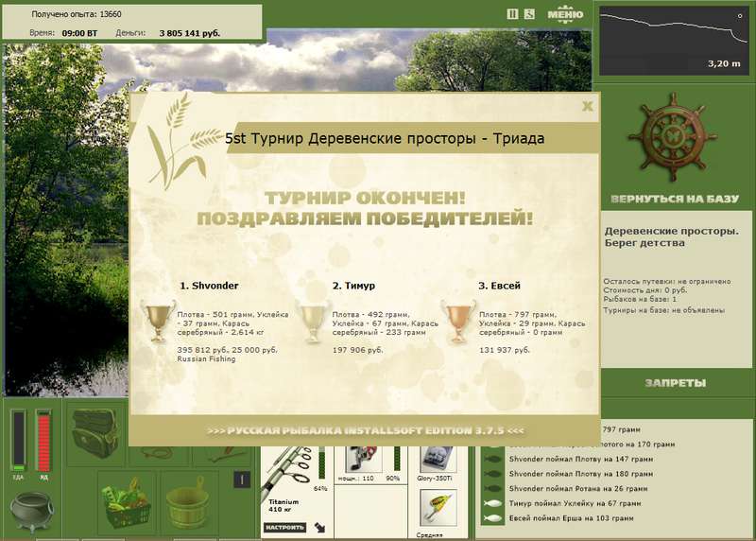Image resolution: width=756 pixels, height=541 pixels.
Task: Click runner-up name '2. Тимур'
Action: click(x=353, y=286)
